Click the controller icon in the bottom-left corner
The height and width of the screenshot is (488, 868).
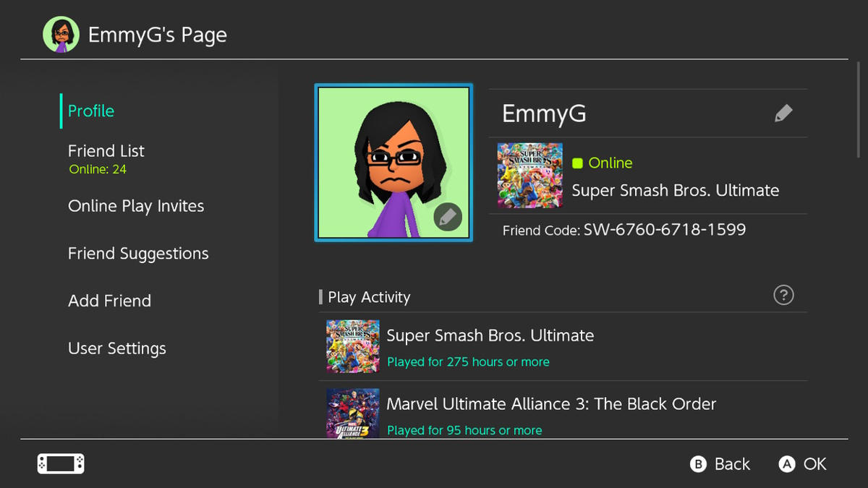pyautogui.click(x=61, y=463)
